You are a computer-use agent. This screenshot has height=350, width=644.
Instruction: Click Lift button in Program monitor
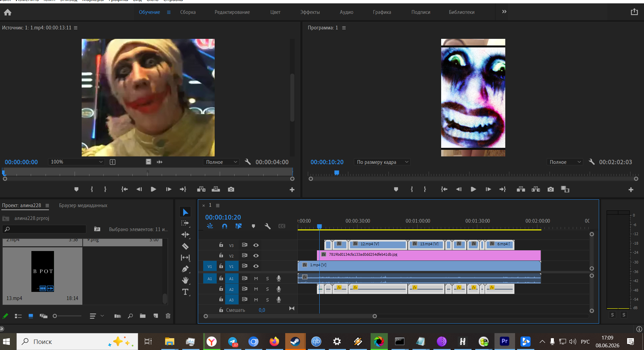tap(521, 189)
